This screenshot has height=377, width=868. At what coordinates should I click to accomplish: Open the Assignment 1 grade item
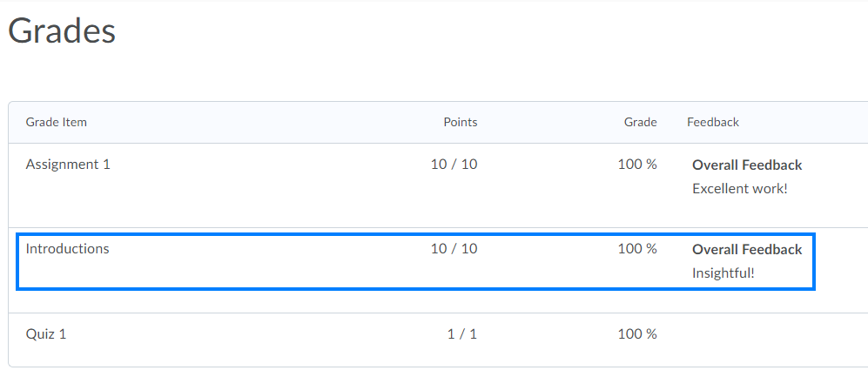tap(68, 164)
